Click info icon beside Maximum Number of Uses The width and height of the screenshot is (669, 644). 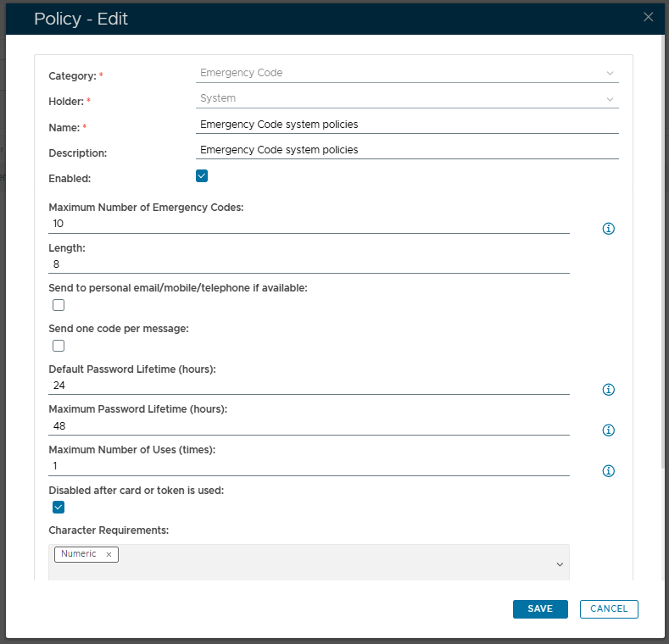click(x=608, y=471)
